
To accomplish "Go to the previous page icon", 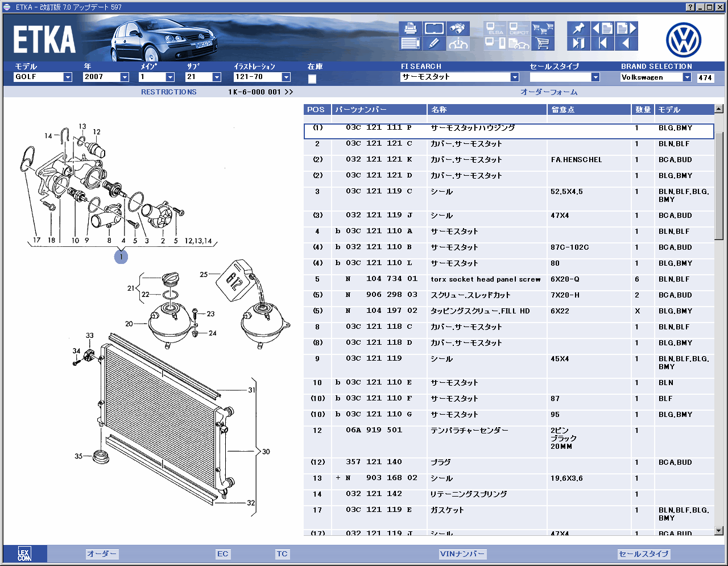I will (602, 28).
